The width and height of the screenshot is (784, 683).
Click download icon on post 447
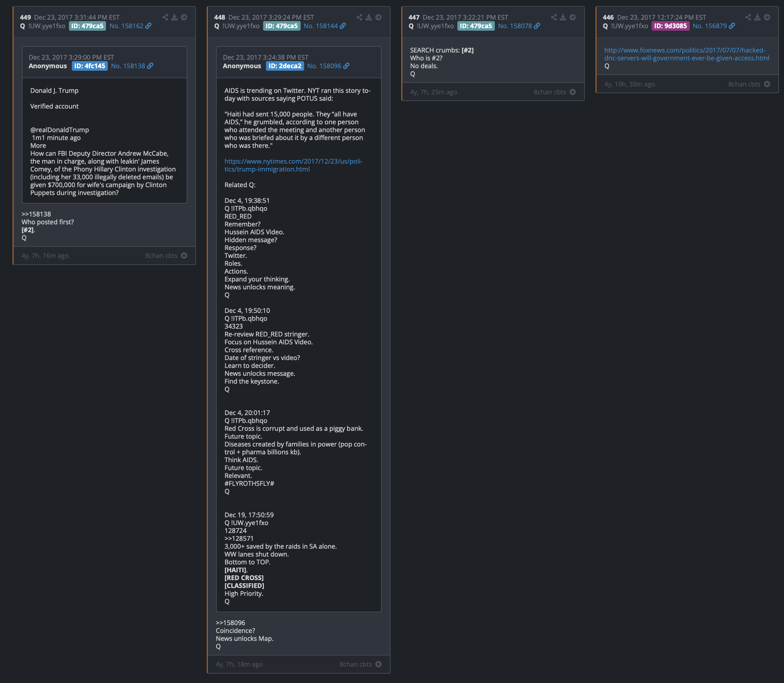[563, 17]
